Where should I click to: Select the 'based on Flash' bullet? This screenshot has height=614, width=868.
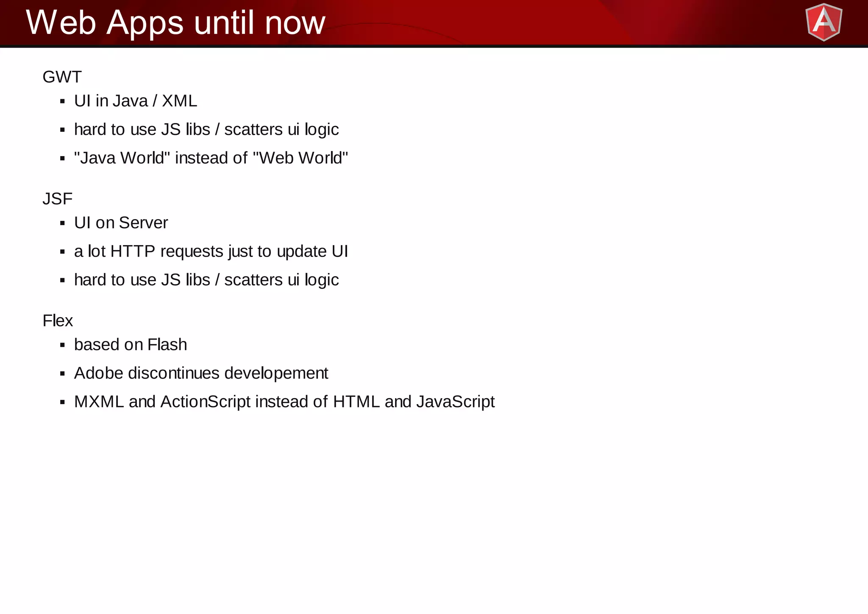pyautogui.click(x=131, y=345)
